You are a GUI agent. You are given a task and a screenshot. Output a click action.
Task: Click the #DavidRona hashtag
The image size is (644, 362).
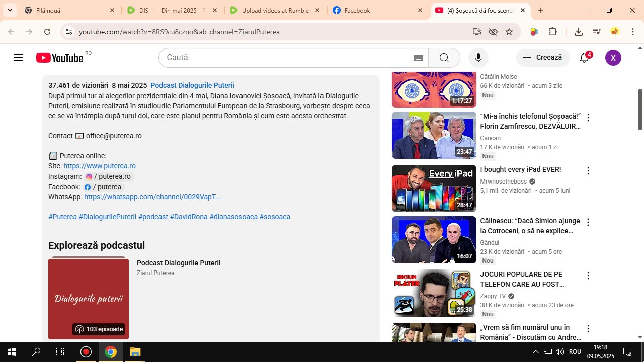coord(189,217)
